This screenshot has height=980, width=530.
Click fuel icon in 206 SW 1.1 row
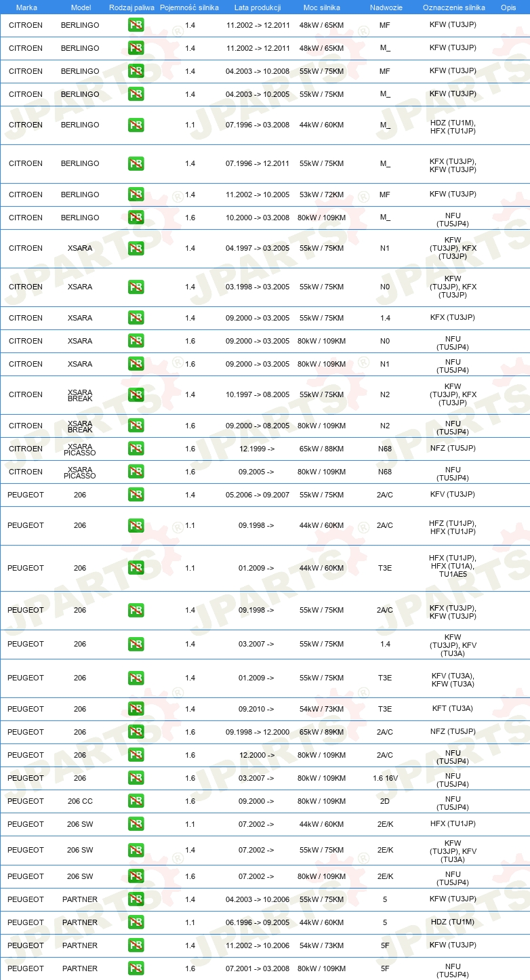[x=136, y=824]
